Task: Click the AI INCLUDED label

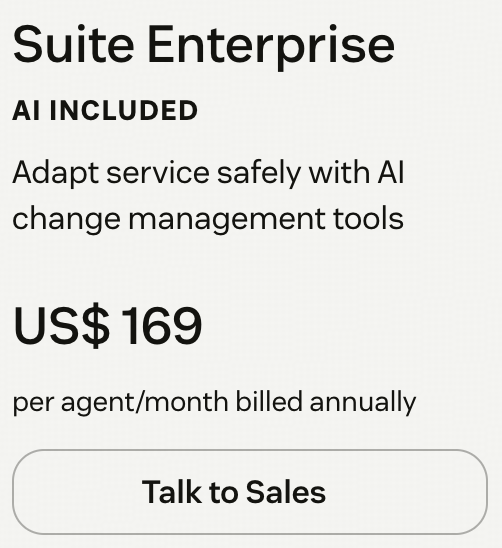Action: coord(105,110)
